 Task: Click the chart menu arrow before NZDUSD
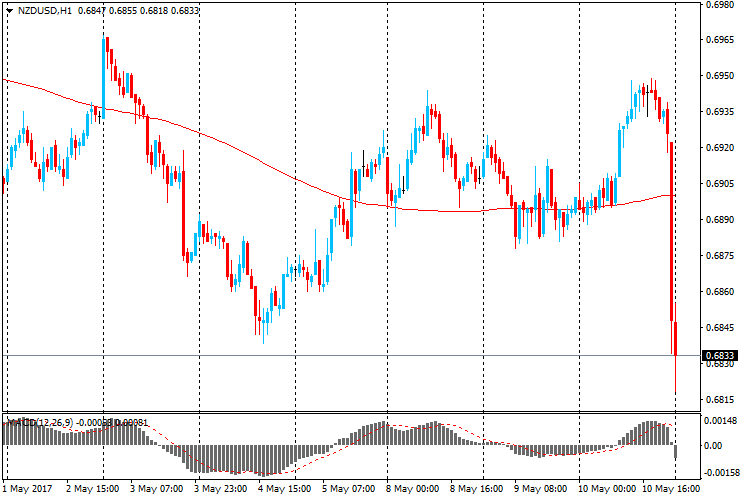9,10
